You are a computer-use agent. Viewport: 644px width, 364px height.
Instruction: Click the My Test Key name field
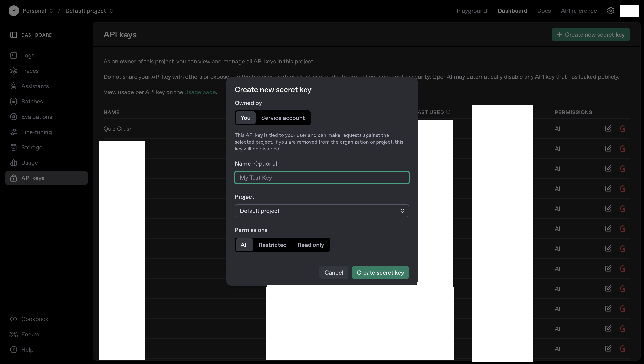point(322,178)
